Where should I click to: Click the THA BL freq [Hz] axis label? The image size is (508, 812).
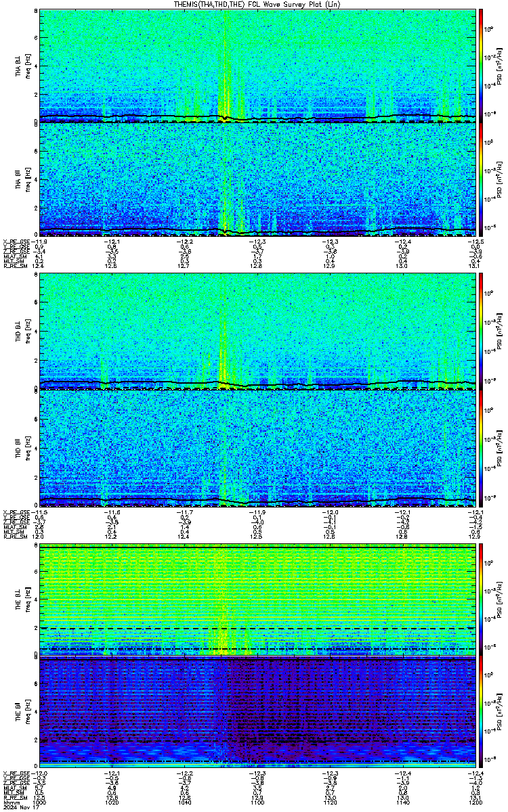27,66
